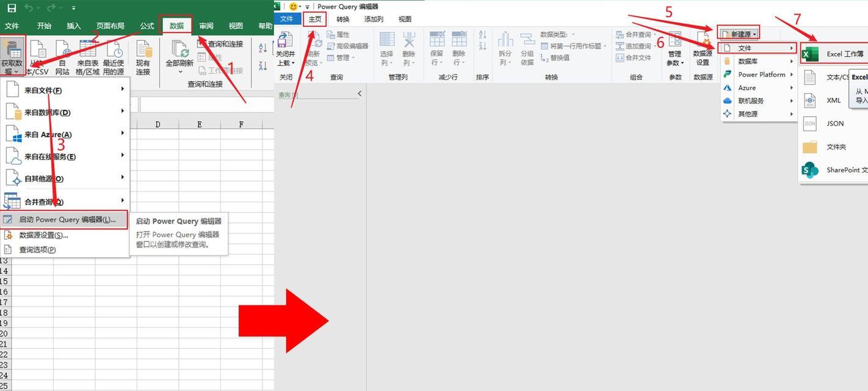868x391 pixels.
Task: Choose JSON as the file source
Action: pyautogui.click(x=834, y=123)
